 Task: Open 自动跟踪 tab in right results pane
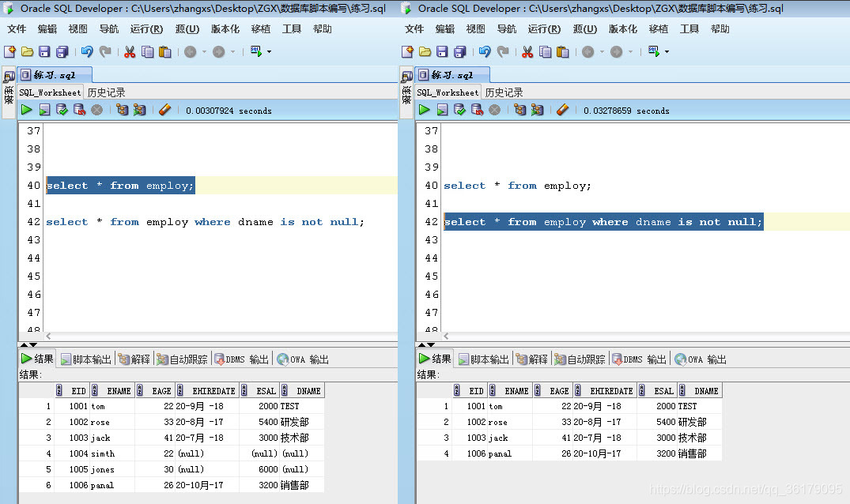click(580, 359)
